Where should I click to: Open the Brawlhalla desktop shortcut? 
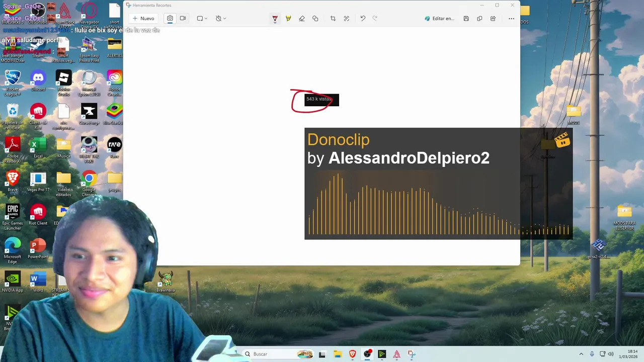(166, 282)
